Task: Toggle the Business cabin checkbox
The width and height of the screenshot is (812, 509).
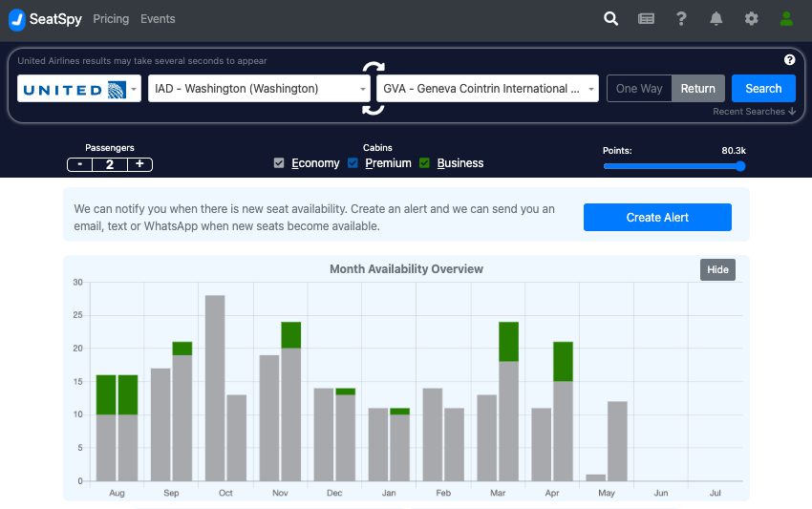Action: click(425, 163)
